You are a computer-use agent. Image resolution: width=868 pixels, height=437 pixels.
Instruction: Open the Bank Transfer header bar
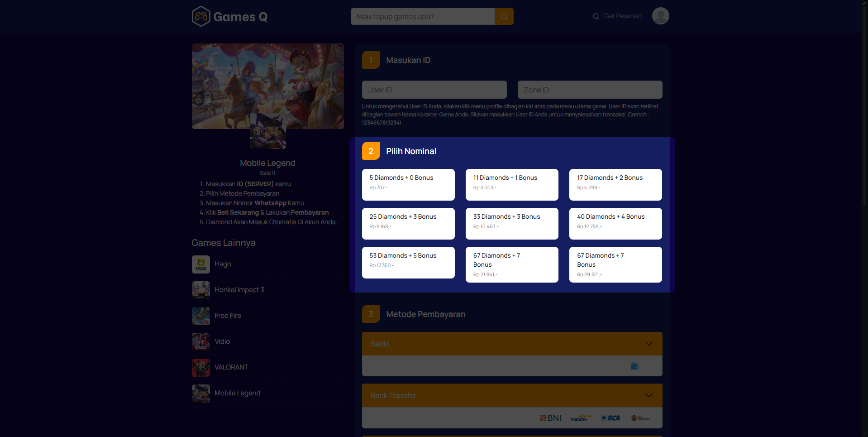click(512, 395)
